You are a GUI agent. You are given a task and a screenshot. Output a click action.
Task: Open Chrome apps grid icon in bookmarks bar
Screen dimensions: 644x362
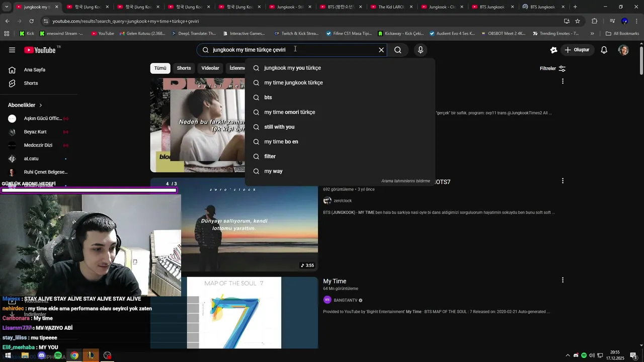tap(7, 34)
